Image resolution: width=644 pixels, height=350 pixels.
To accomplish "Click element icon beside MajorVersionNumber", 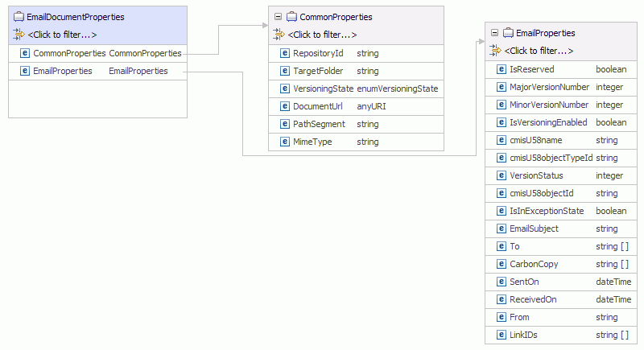I will click(x=501, y=87).
